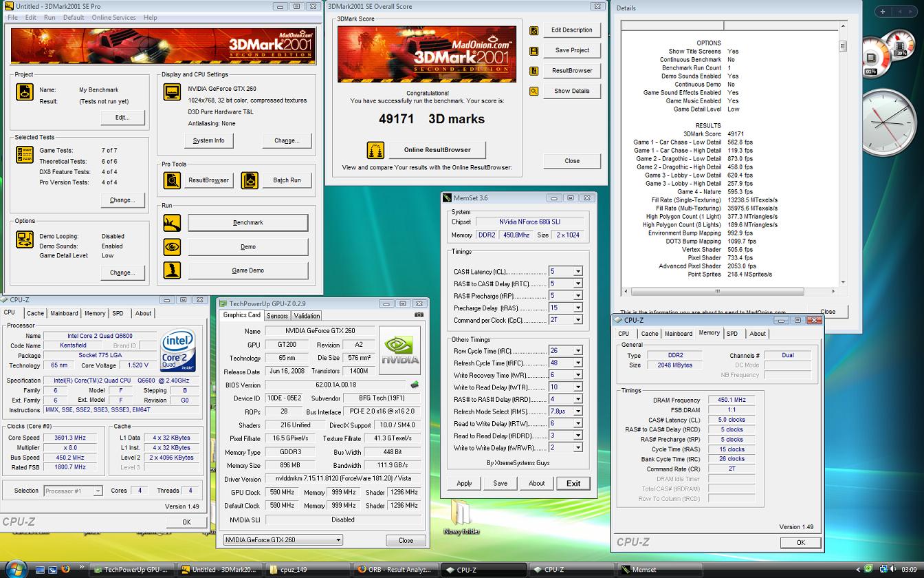Click the Benchmark button
This screenshot has width=924, height=578.
coord(247,223)
